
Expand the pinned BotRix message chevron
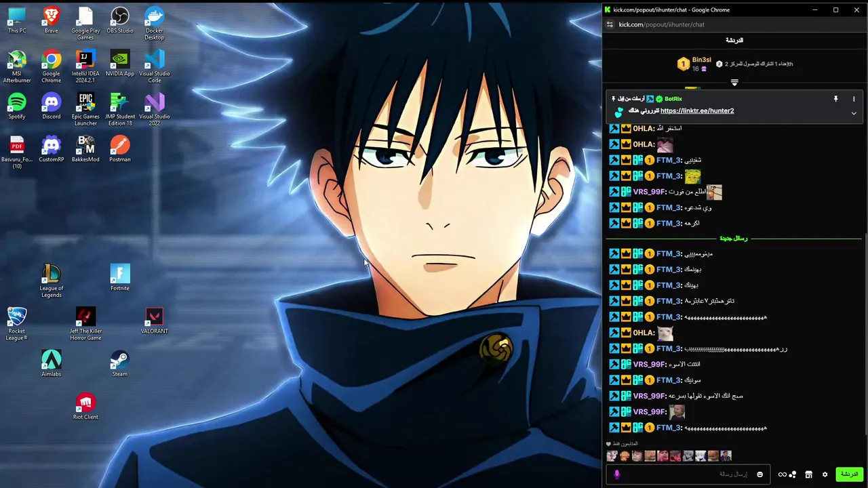click(854, 113)
